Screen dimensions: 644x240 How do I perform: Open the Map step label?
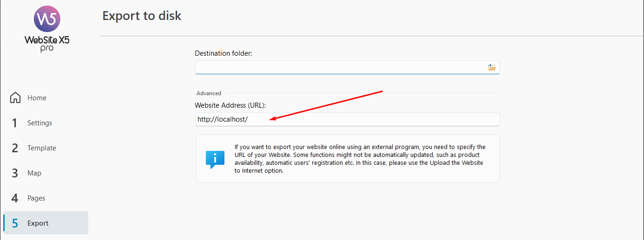click(x=34, y=173)
